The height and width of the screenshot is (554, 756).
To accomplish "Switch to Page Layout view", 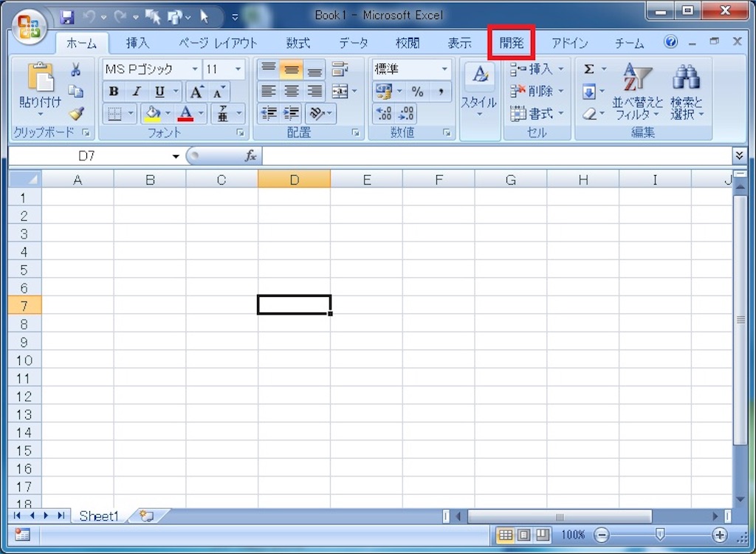I will tap(524, 535).
